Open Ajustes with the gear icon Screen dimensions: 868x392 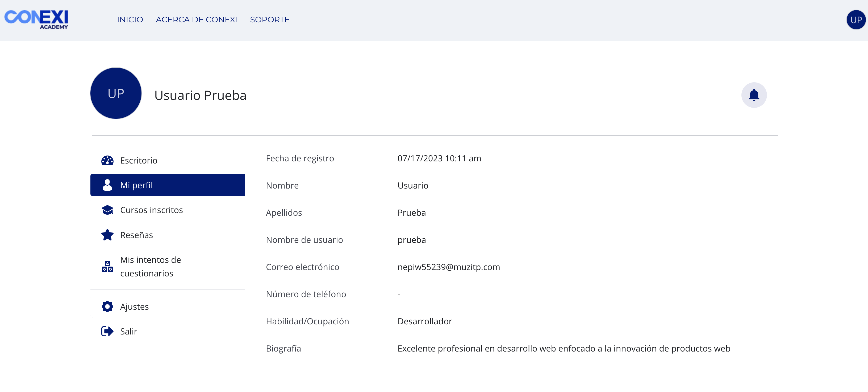coord(107,306)
